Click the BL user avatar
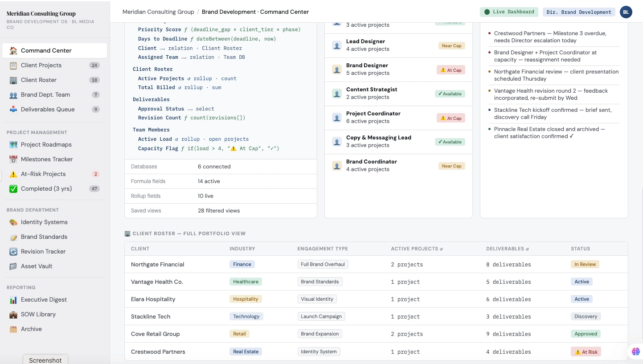This screenshot has height=364, width=643. pos(626,12)
